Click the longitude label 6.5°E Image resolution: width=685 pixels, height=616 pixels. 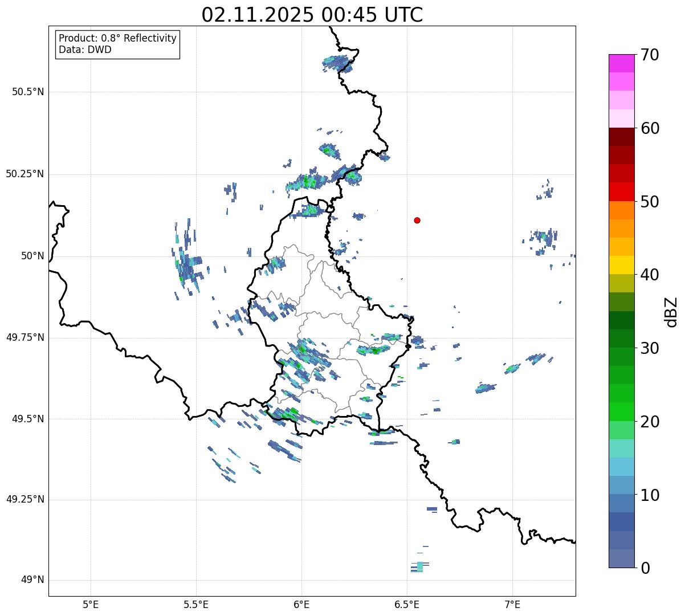pos(407,604)
